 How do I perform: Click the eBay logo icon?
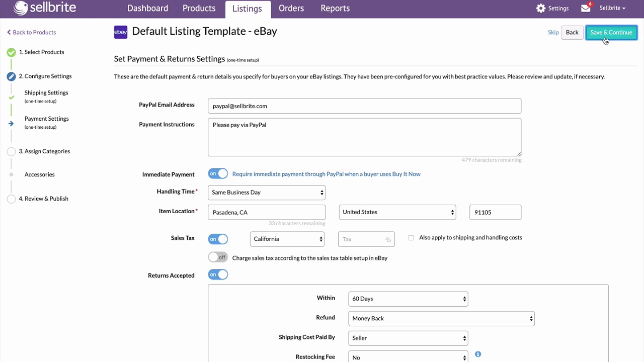point(121,32)
